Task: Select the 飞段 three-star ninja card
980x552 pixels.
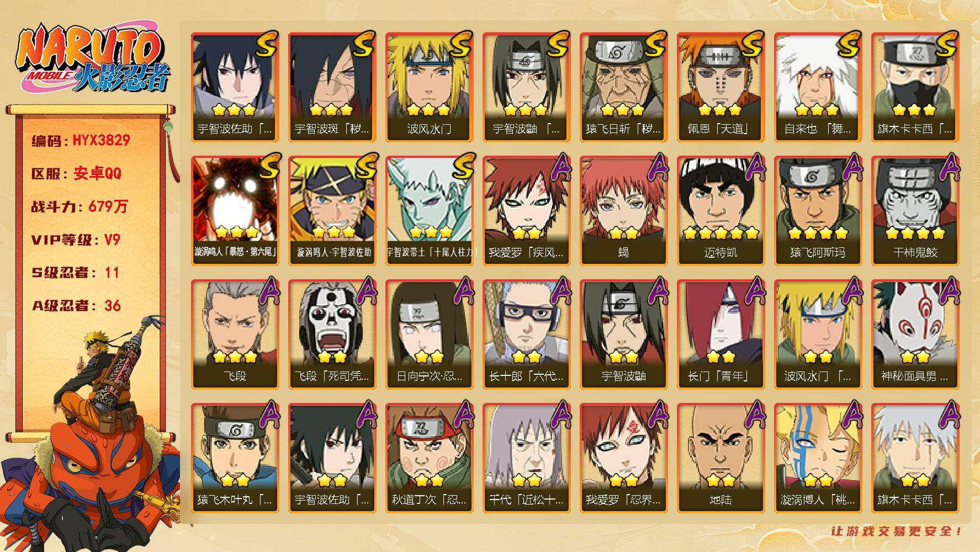Action: pos(235,334)
